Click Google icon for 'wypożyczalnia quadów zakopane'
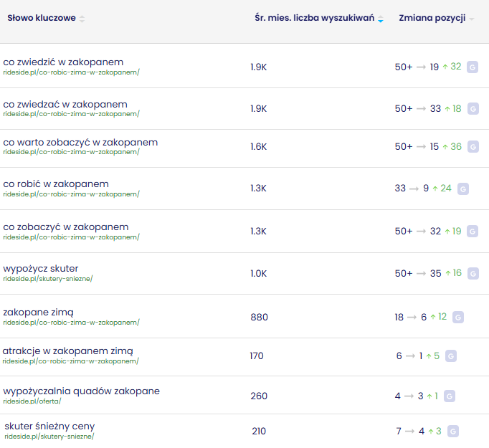The width and height of the screenshot is (489, 448). [x=450, y=396]
